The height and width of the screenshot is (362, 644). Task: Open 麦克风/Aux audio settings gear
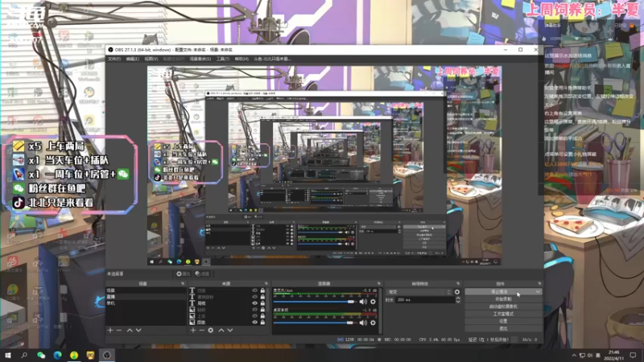pos(373,302)
